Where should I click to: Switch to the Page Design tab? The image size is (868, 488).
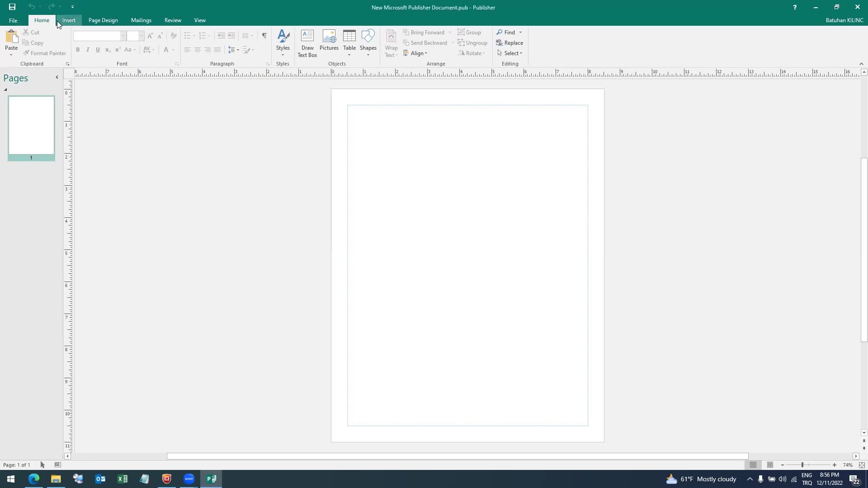[103, 20]
